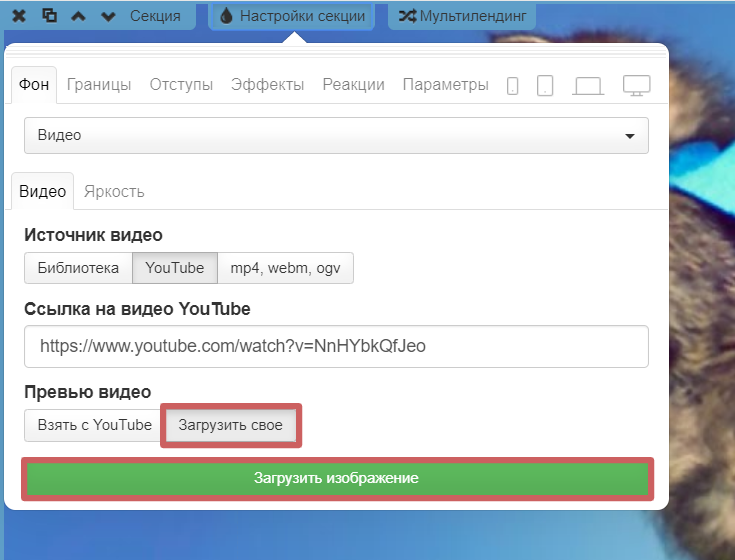Duplicate section using the copy icon
Image resolution: width=735 pixels, height=560 pixels.
(x=50, y=16)
